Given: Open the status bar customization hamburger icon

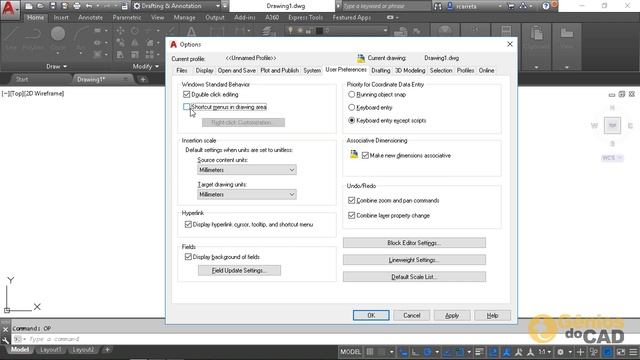Looking at the screenshot, I should coord(633,351).
